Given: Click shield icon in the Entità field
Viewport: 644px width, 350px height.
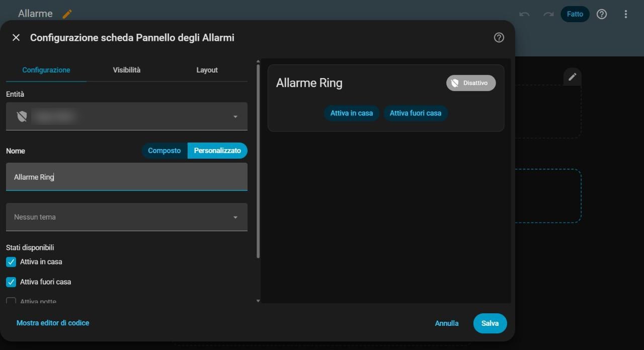Looking at the screenshot, I should point(22,116).
